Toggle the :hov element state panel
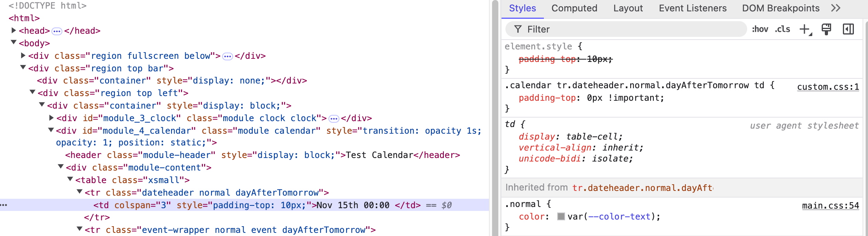 tap(760, 29)
